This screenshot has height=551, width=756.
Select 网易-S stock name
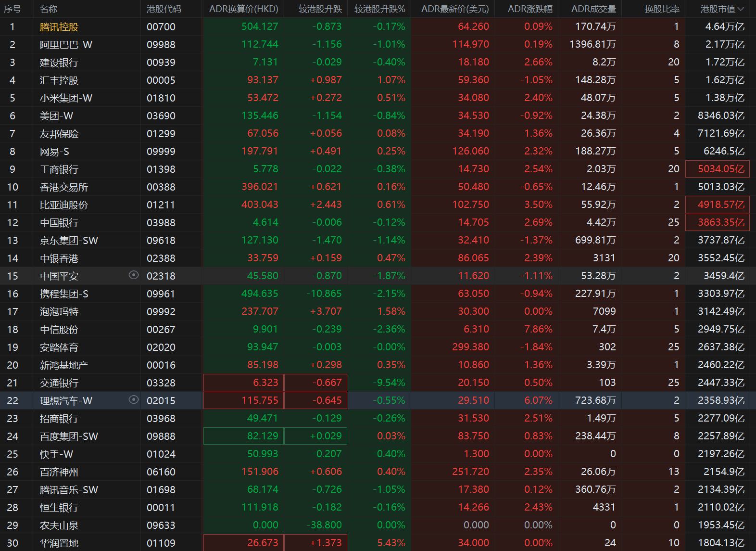pos(54,152)
